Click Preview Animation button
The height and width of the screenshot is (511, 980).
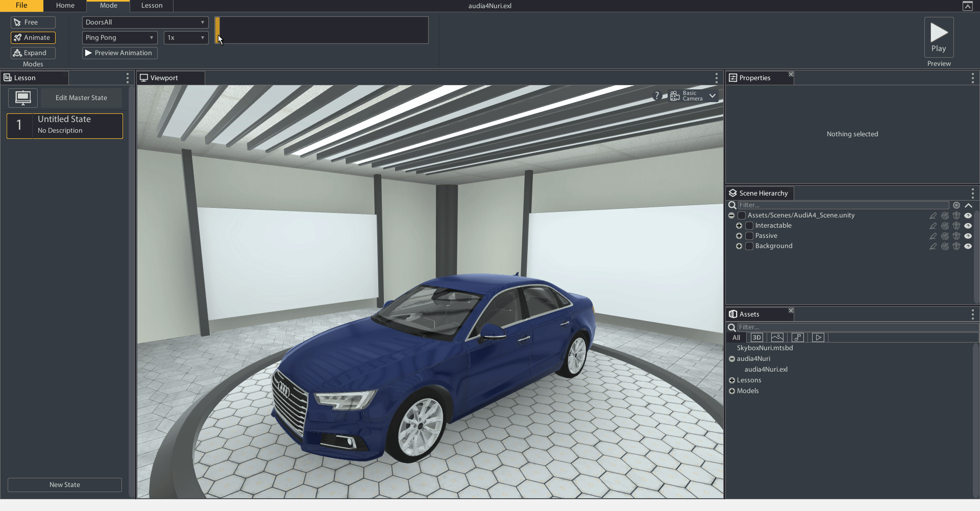(120, 53)
